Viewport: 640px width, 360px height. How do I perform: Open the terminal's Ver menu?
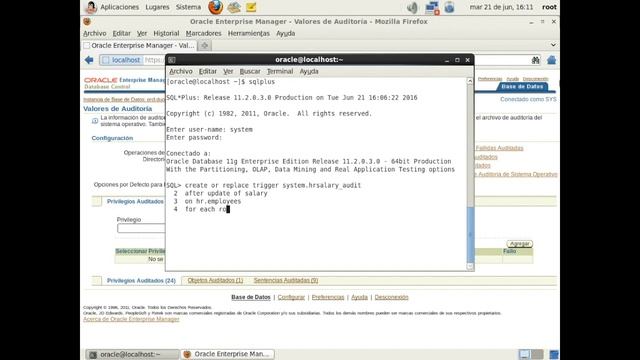coord(228,71)
